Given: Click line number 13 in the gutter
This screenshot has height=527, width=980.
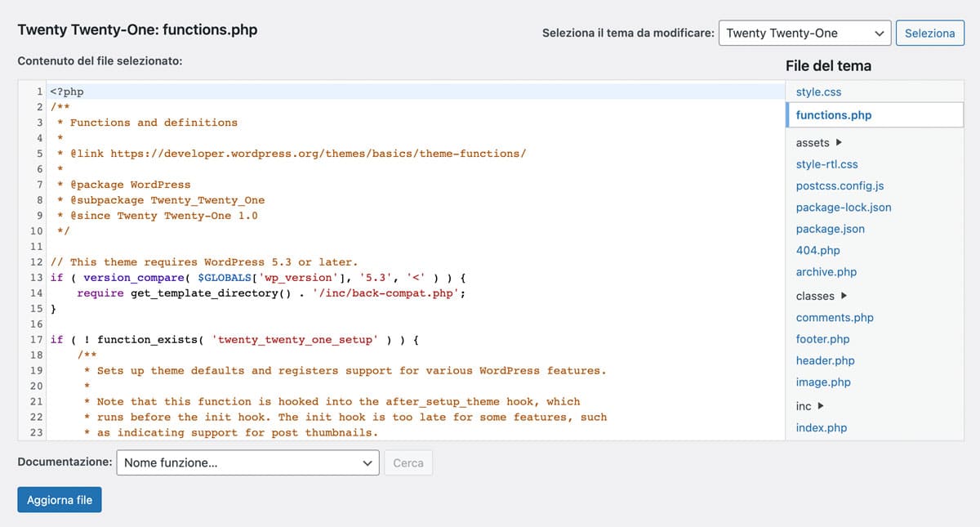Looking at the screenshot, I should 36,278.
